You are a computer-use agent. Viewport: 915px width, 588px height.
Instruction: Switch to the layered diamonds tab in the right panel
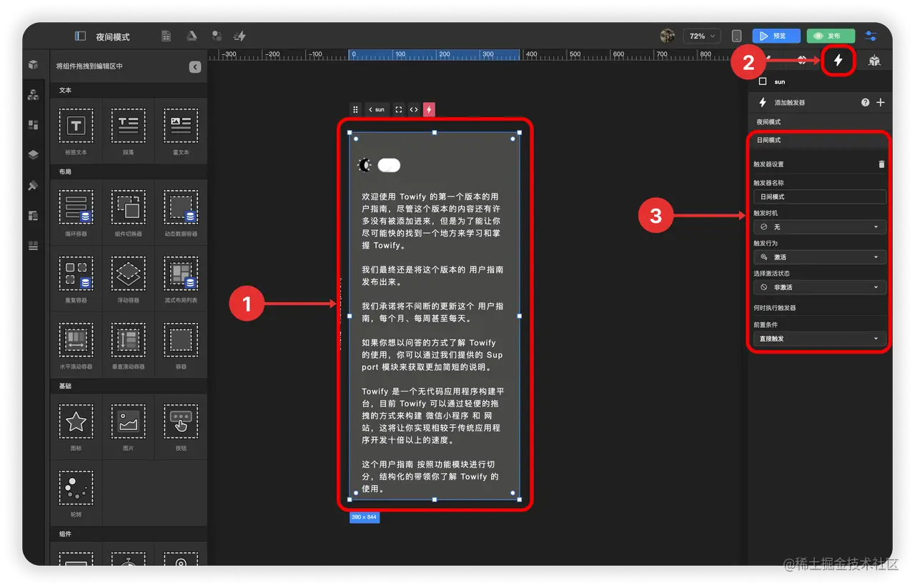click(802, 61)
